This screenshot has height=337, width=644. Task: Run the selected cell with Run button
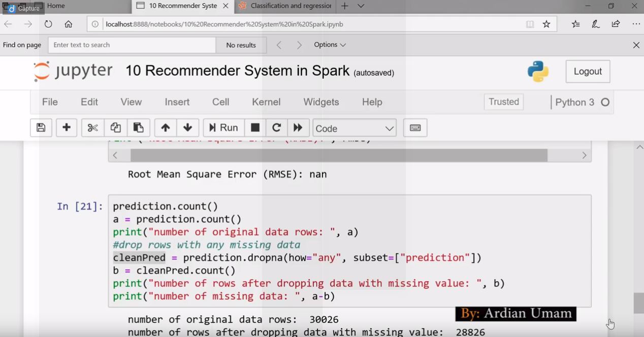click(x=223, y=127)
